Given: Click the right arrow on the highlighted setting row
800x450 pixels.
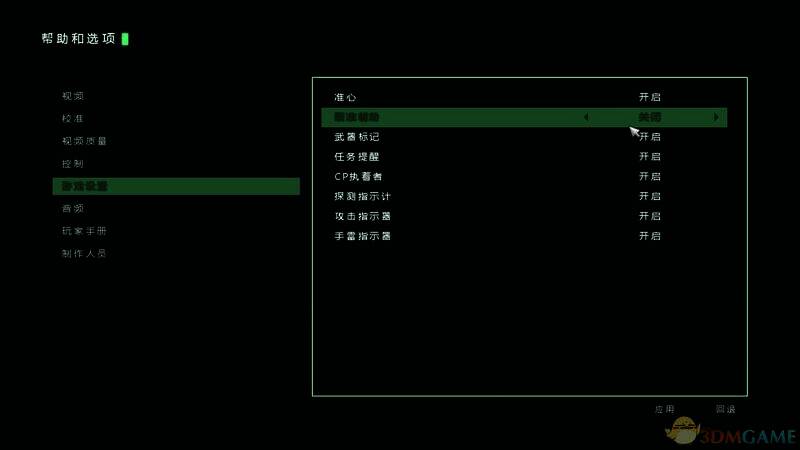Looking at the screenshot, I should click(716, 117).
